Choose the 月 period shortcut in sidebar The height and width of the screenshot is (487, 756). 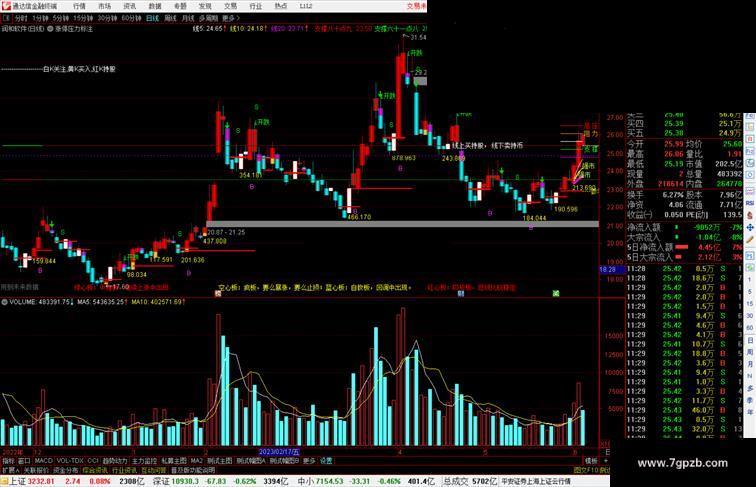pos(750,365)
